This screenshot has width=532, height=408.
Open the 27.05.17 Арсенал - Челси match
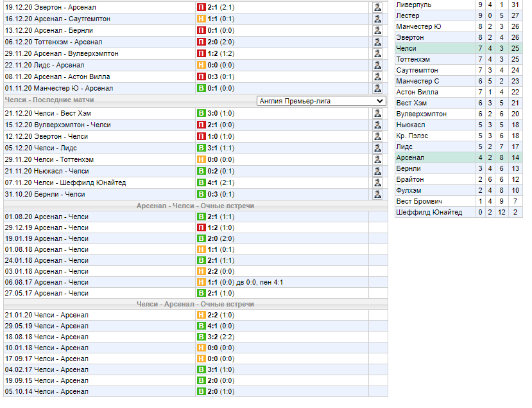(46, 293)
